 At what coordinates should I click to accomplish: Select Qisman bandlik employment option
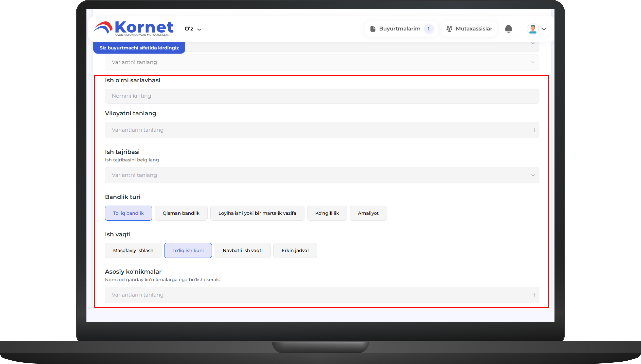point(181,213)
